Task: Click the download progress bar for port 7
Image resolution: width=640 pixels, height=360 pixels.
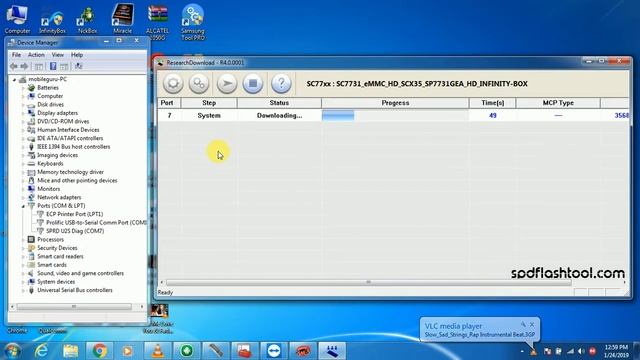Action: (395, 116)
